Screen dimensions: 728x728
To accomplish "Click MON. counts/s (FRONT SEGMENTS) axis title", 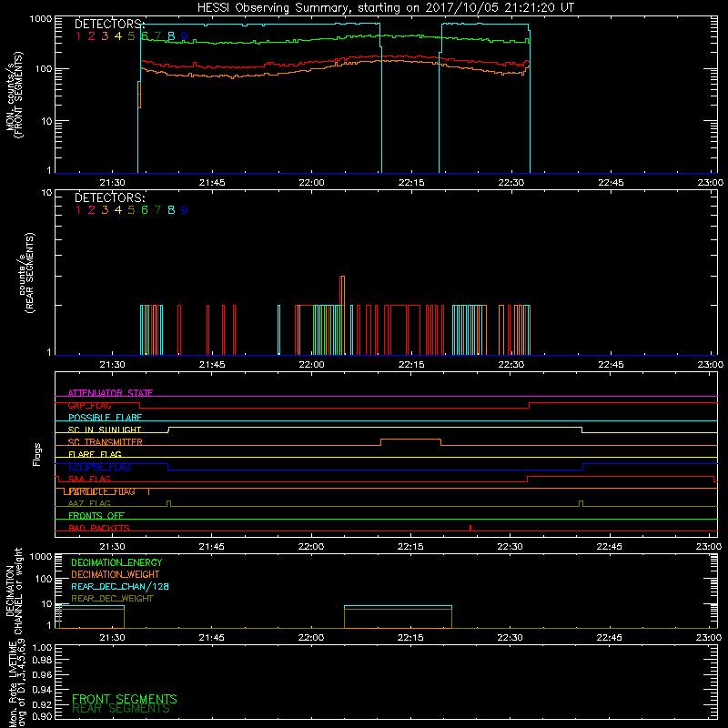I will point(15,95).
